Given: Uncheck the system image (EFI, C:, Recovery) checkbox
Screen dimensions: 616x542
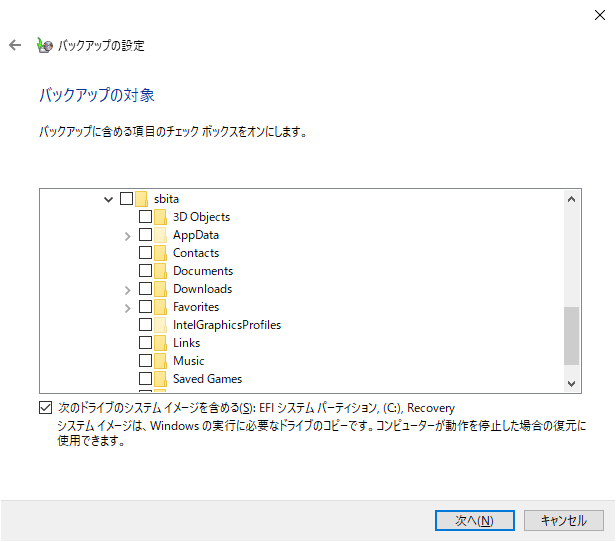Looking at the screenshot, I should [46, 408].
